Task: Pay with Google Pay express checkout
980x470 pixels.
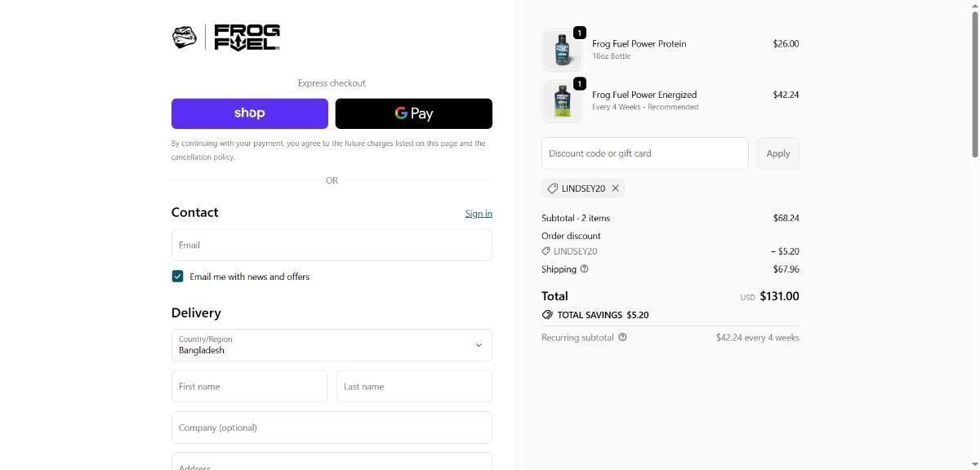Action: coord(413,113)
